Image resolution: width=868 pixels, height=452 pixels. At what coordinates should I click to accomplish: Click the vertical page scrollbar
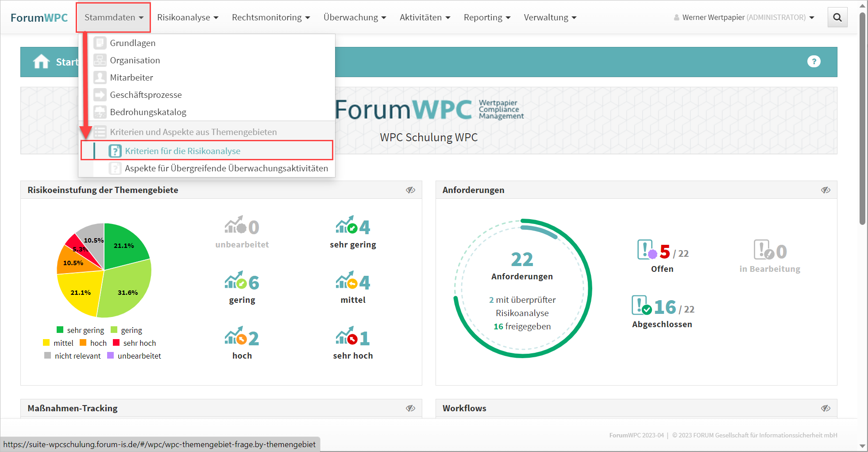(x=862, y=120)
